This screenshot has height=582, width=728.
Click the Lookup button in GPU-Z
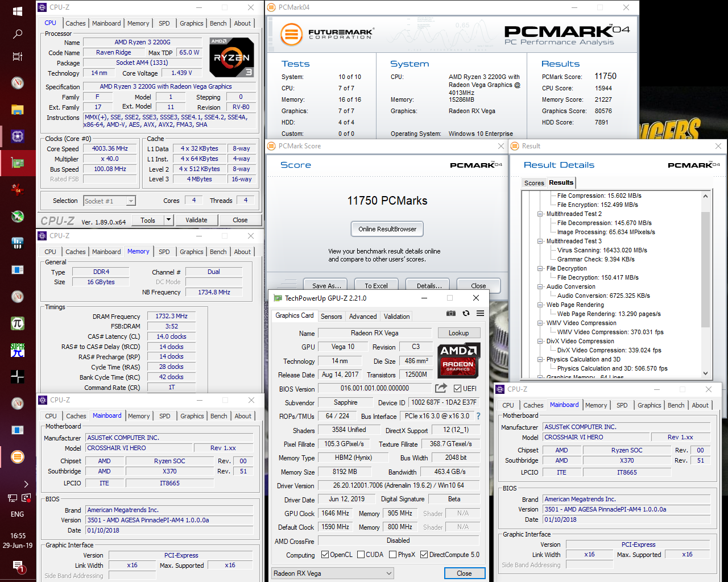point(458,333)
